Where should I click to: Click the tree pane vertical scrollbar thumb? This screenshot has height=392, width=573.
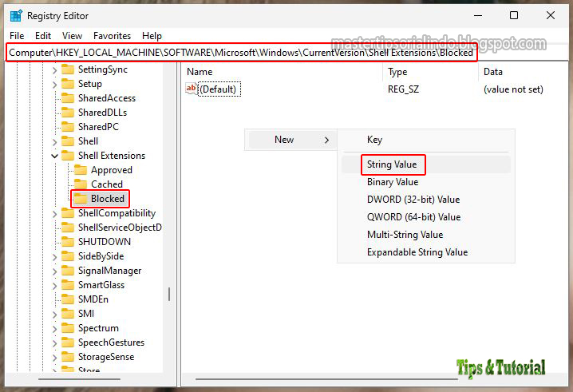point(169,294)
